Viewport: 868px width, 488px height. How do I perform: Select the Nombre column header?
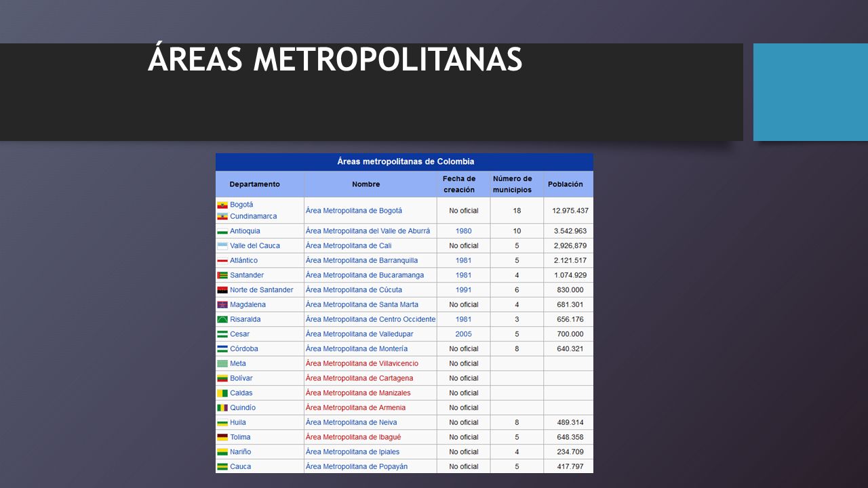pyautogui.click(x=366, y=184)
